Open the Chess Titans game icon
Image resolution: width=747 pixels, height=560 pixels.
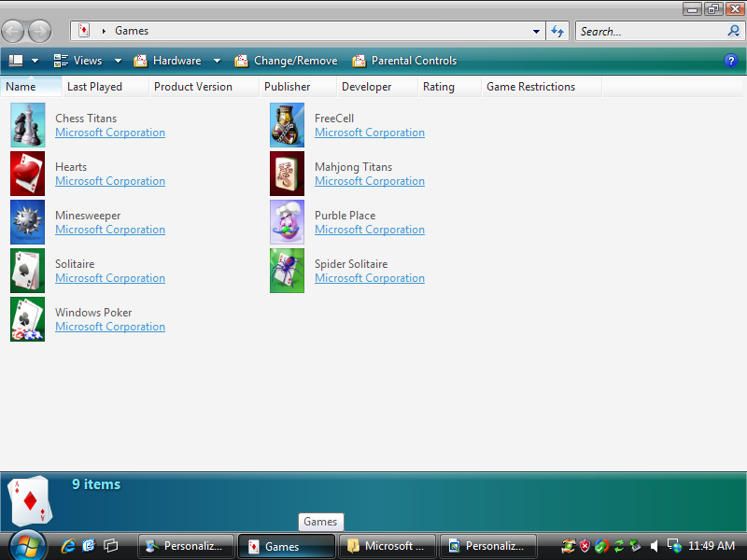point(28,125)
